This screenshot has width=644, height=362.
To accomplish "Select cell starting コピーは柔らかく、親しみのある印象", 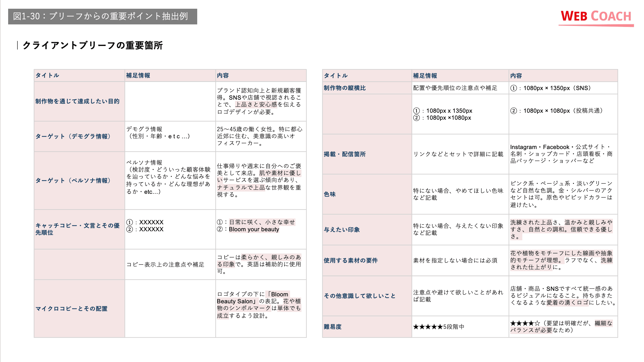I will (x=261, y=264).
